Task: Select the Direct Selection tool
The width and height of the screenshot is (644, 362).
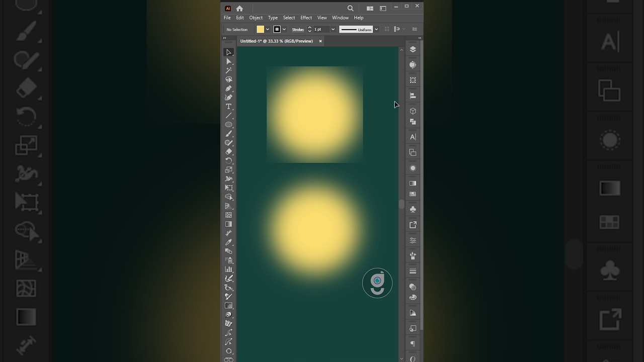Action: pyautogui.click(x=228, y=61)
